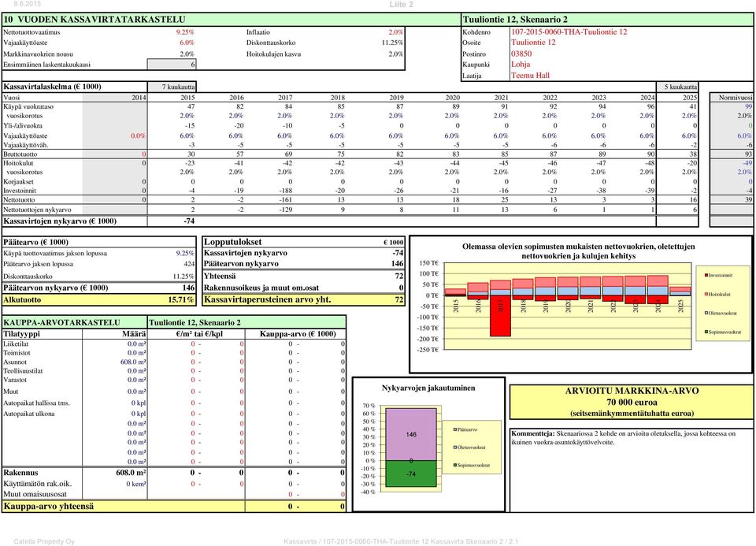Select the Diskonttauskorko 11.25% value at top
Viewport: 756px width, 546px height.
point(392,43)
